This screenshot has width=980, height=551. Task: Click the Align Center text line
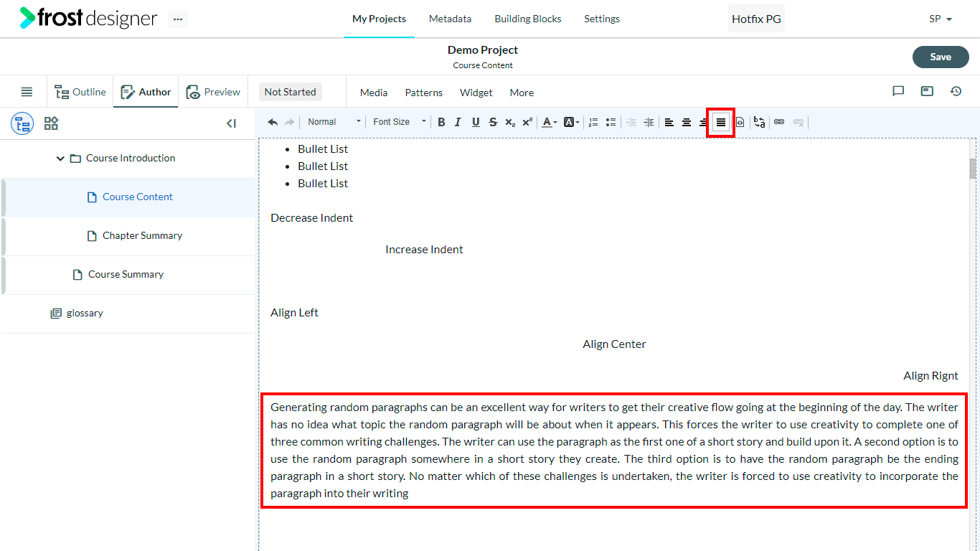[614, 344]
